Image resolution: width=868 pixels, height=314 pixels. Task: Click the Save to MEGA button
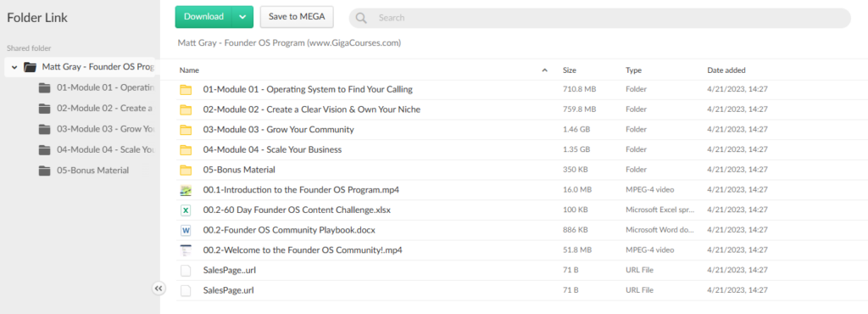click(x=297, y=17)
